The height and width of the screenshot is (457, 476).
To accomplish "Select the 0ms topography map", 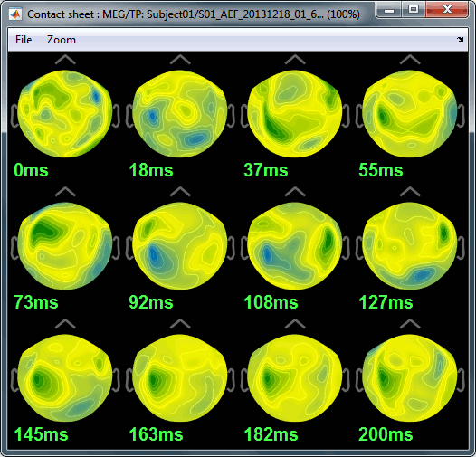I will [x=65, y=114].
